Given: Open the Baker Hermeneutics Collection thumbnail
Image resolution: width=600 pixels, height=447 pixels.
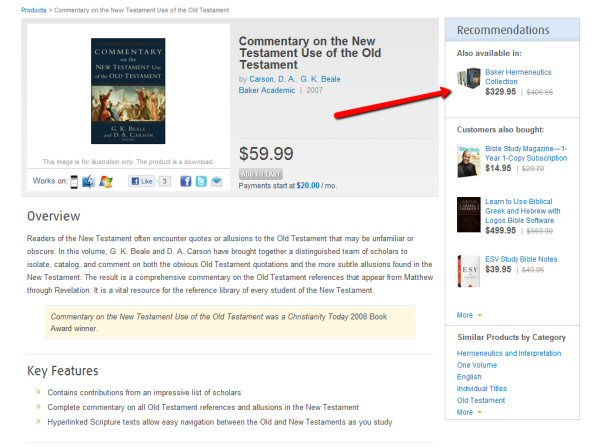Looking at the screenshot, I should (x=469, y=78).
